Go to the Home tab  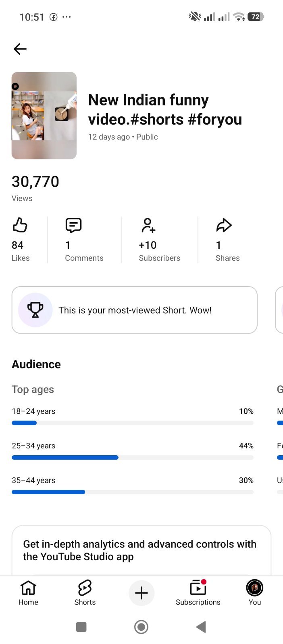28,593
